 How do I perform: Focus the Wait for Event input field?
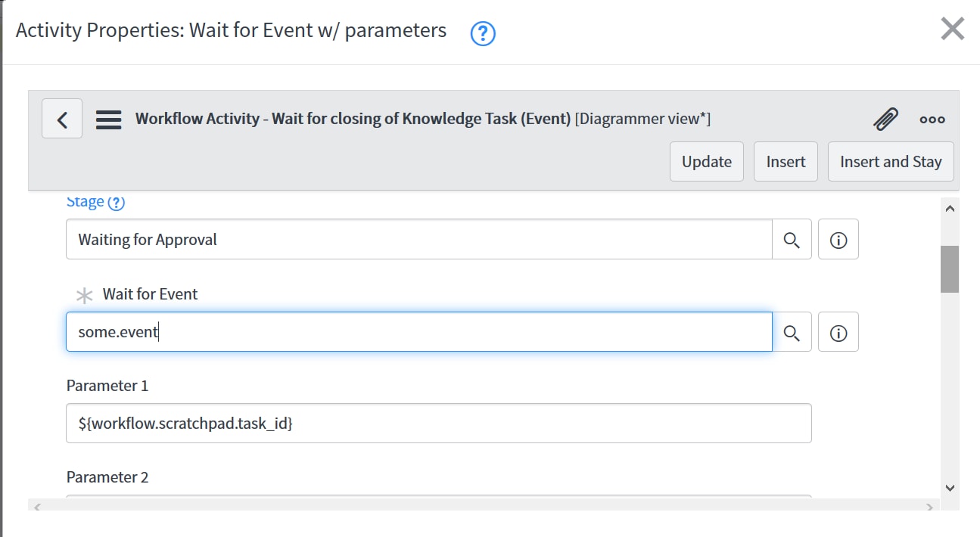tap(418, 331)
